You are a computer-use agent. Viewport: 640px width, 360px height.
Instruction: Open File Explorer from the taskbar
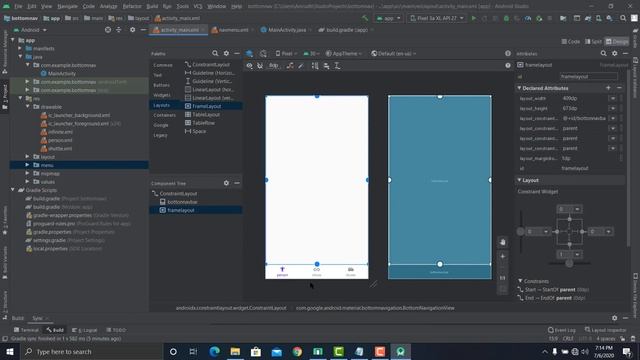click(x=235, y=351)
